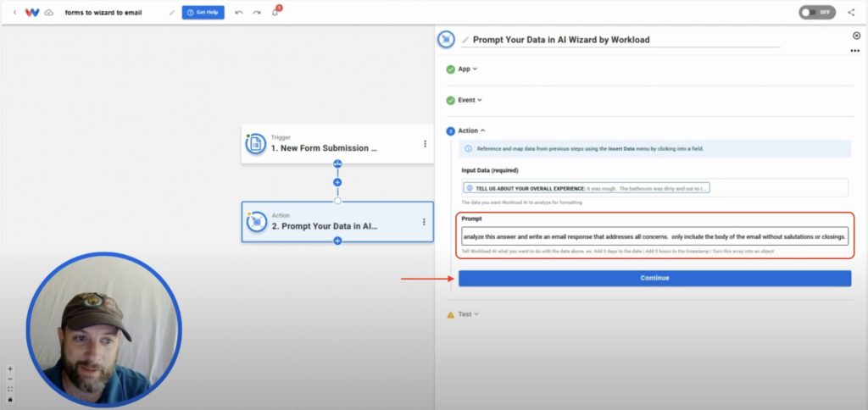Go back using the top-left chevron arrow
The image size is (868, 410).
15,12
